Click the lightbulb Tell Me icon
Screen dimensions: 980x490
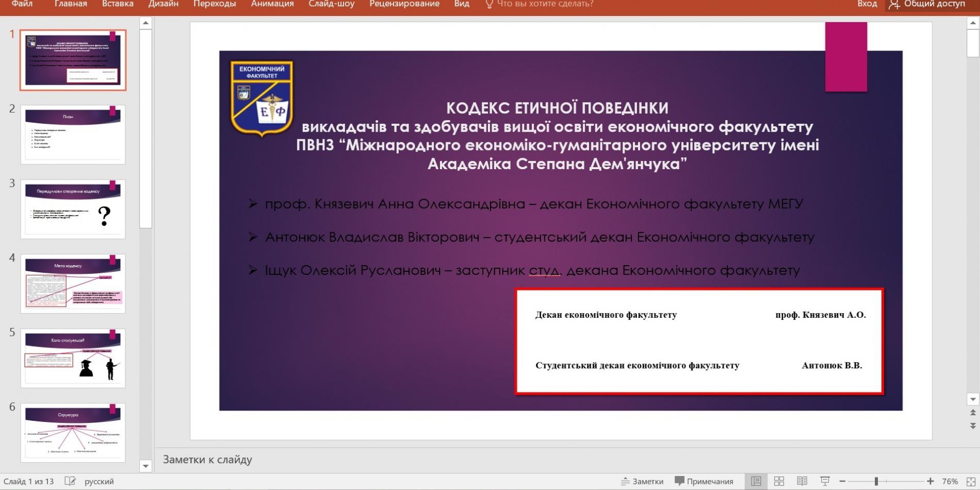coord(489,4)
